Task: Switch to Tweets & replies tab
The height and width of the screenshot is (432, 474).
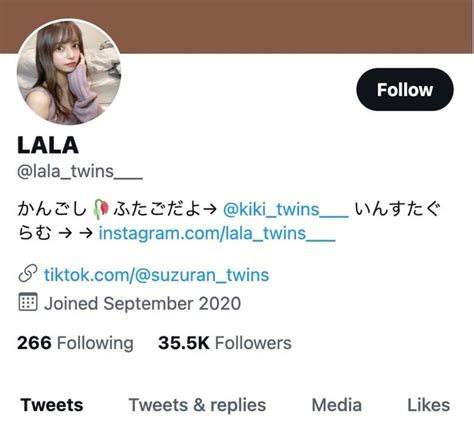Action: [x=197, y=405]
